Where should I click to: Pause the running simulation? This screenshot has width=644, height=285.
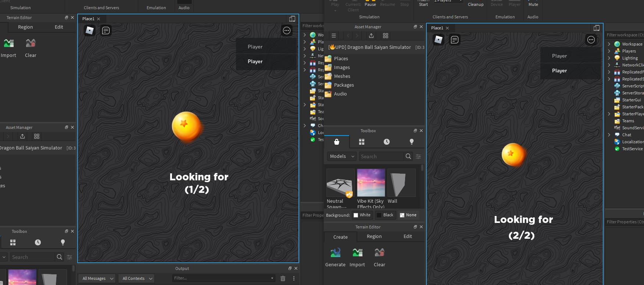(370, 4)
